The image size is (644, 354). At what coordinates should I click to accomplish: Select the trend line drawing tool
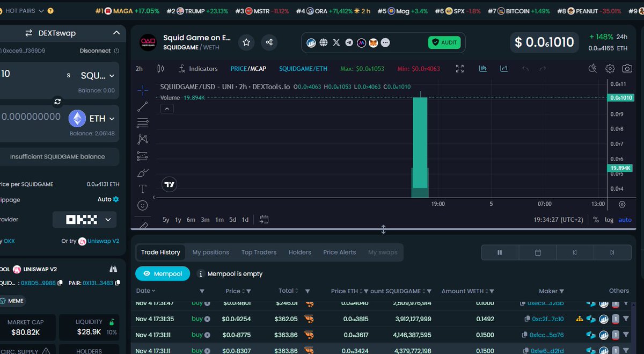pos(143,106)
